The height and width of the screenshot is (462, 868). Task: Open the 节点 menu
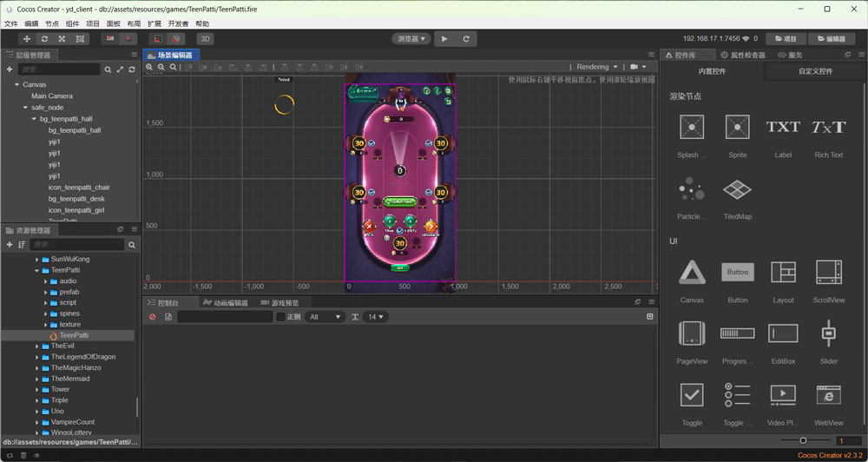(52, 23)
